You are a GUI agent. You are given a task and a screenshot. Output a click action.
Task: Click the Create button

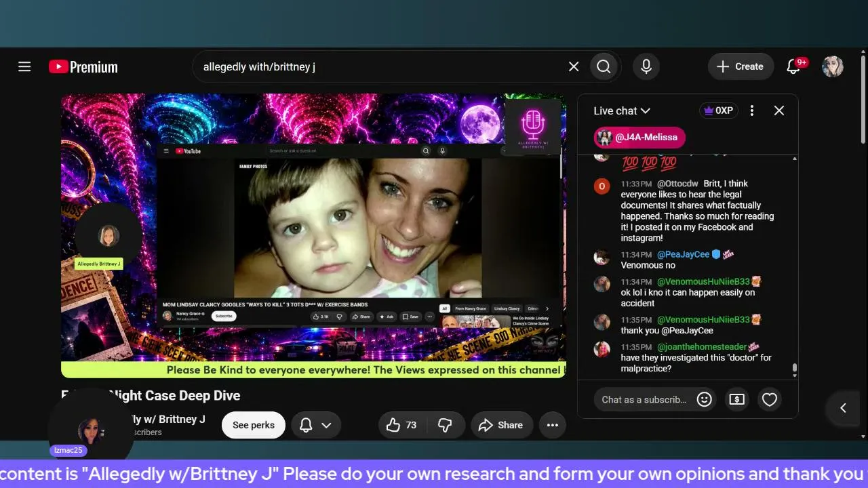pyautogui.click(x=741, y=66)
